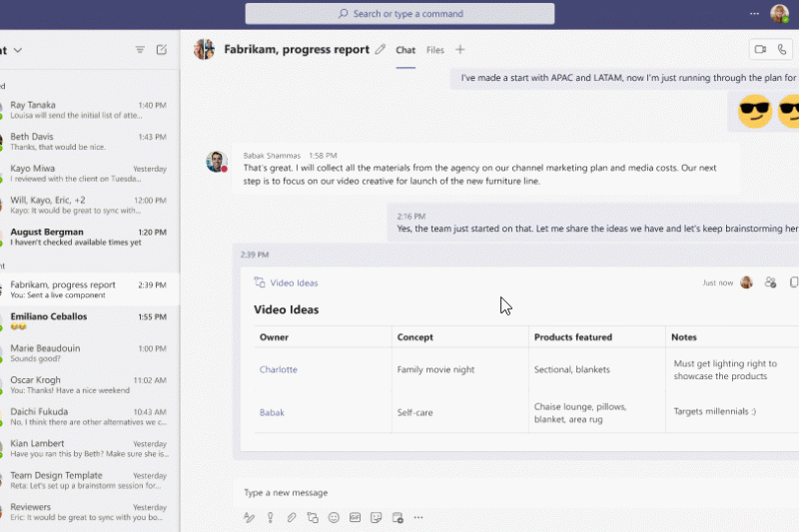Open chat with Kian Lambert

tap(89, 448)
